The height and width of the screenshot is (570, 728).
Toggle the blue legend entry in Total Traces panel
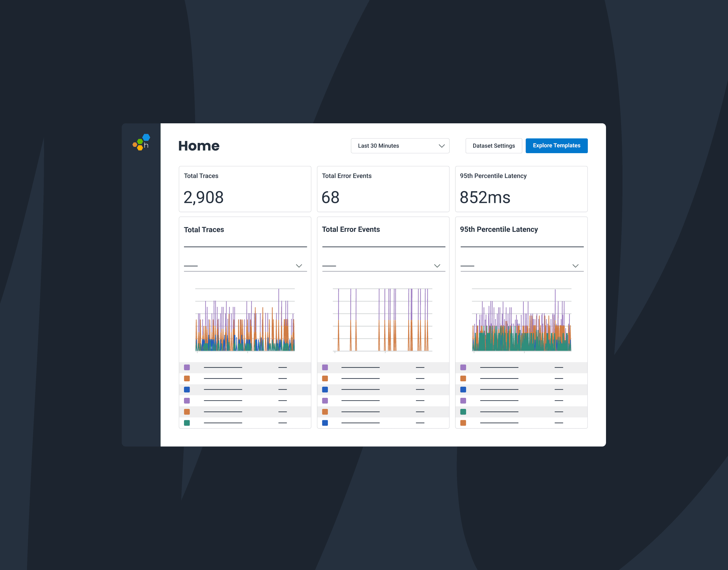coord(187,390)
